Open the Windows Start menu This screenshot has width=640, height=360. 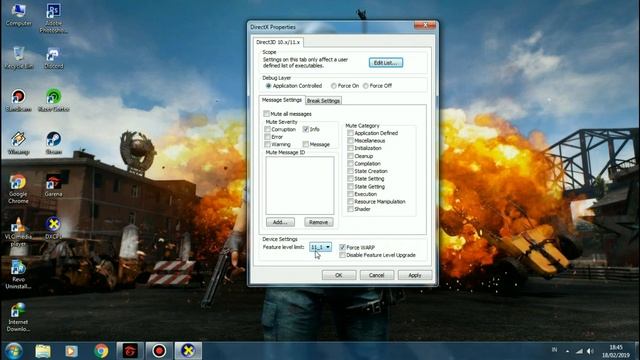(x=13, y=351)
